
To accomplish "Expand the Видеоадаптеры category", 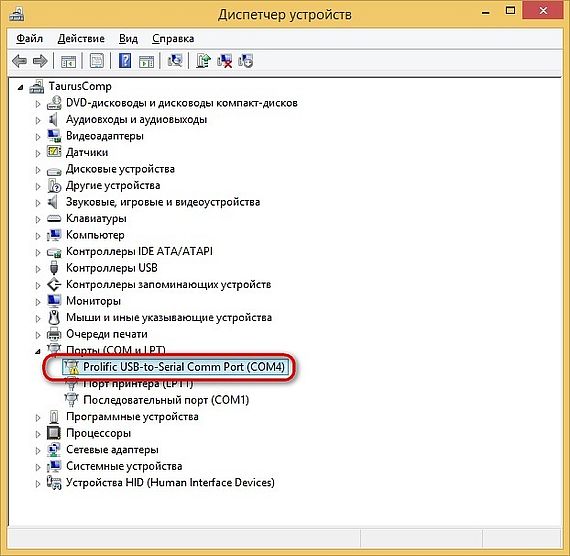I will point(38,137).
